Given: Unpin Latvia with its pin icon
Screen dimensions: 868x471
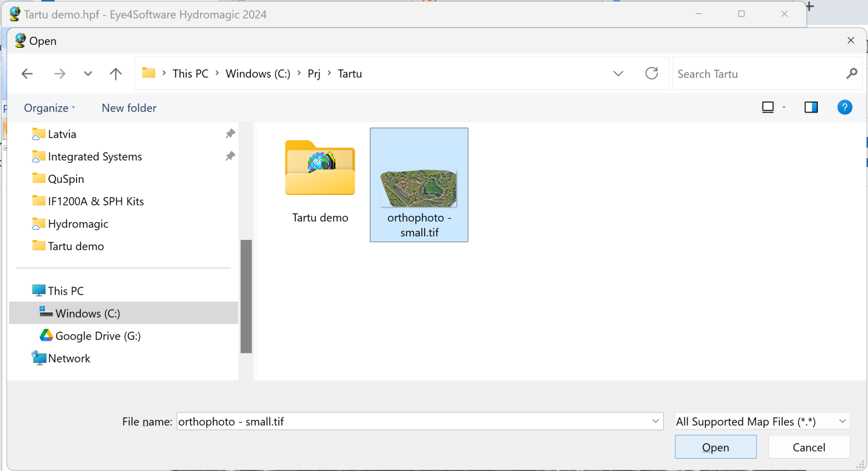Looking at the screenshot, I should [x=230, y=134].
